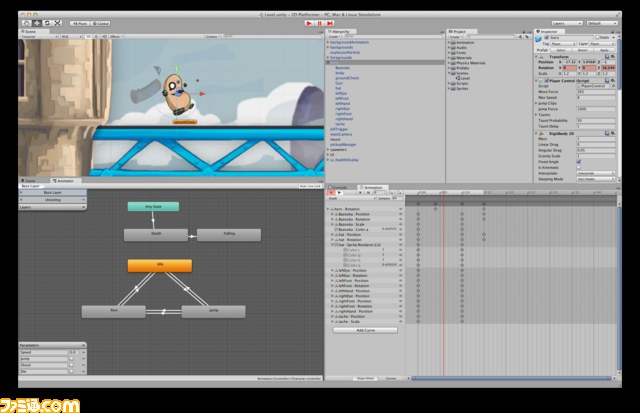Image resolution: width=640 pixels, height=413 pixels.
Task: Open the Sleeping Mode dropdown
Action: pyautogui.click(x=596, y=179)
